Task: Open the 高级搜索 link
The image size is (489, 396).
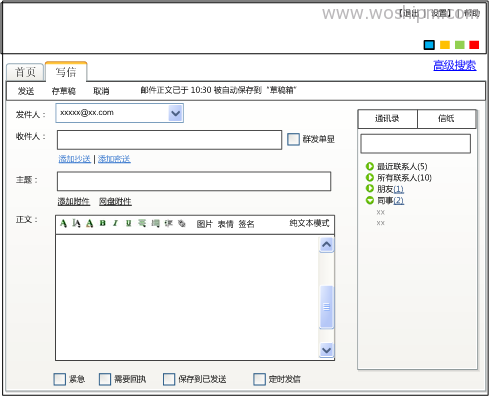Action: (x=455, y=65)
